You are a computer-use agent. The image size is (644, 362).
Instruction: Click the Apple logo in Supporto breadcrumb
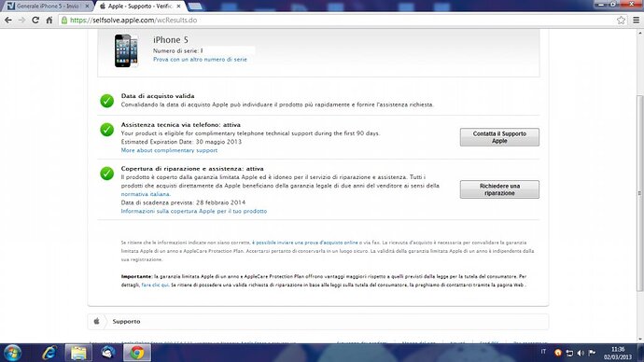pyautogui.click(x=96, y=321)
